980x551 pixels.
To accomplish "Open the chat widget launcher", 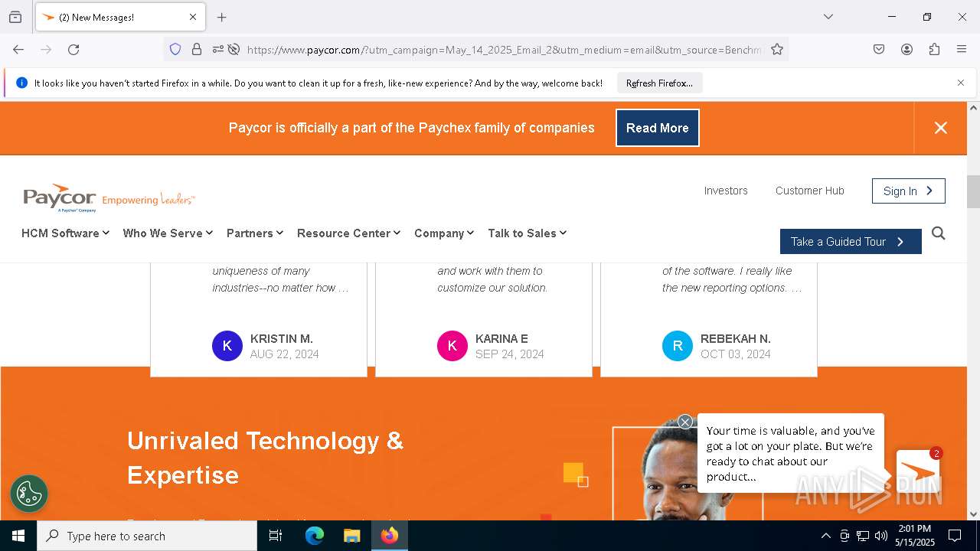I will (917, 471).
